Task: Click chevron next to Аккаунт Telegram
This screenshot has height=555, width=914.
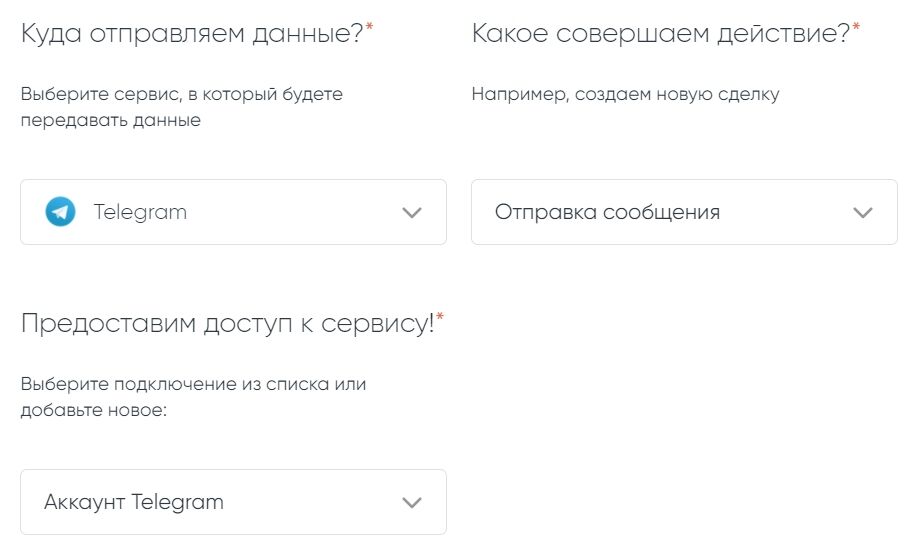Action: click(x=412, y=502)
